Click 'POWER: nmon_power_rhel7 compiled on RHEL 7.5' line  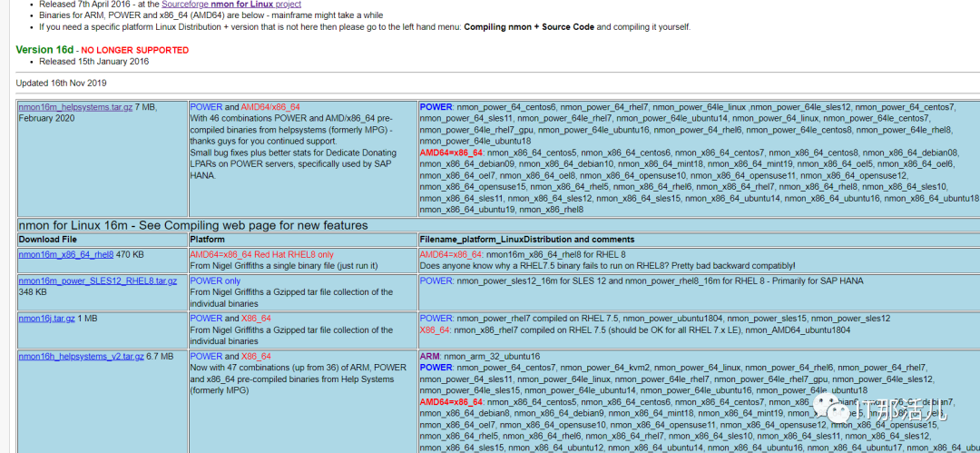pyautogui.click(x=655, y=319)
